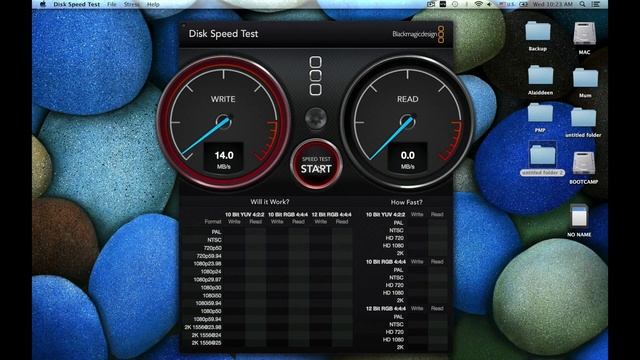Open the Apple menu
This screenshot has width=640, height=360.
(42, 4)
